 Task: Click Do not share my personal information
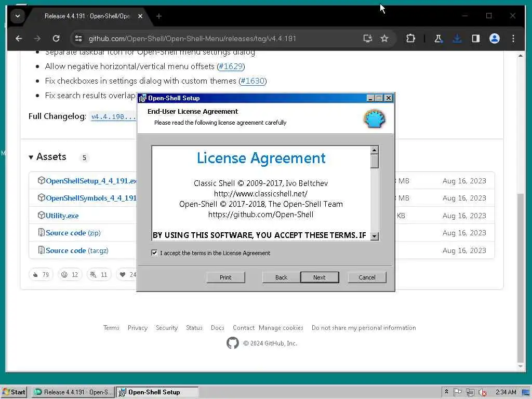tap(364, 328)
